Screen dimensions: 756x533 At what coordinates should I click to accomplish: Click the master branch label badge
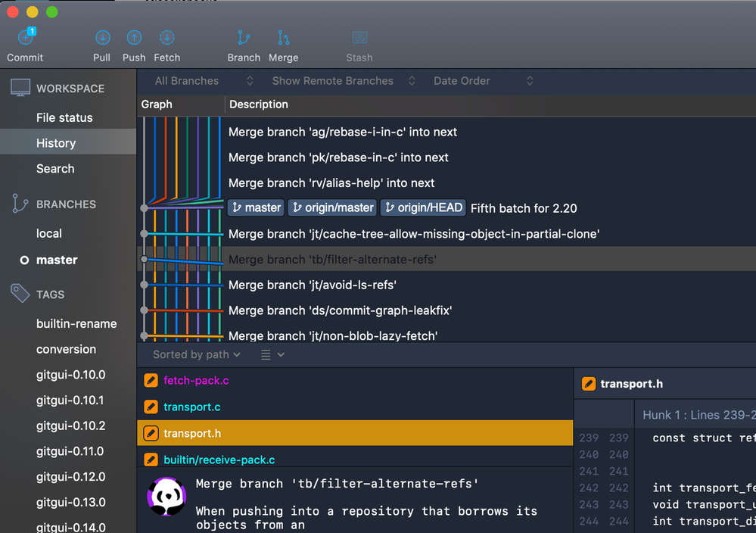tap(256, 208)
